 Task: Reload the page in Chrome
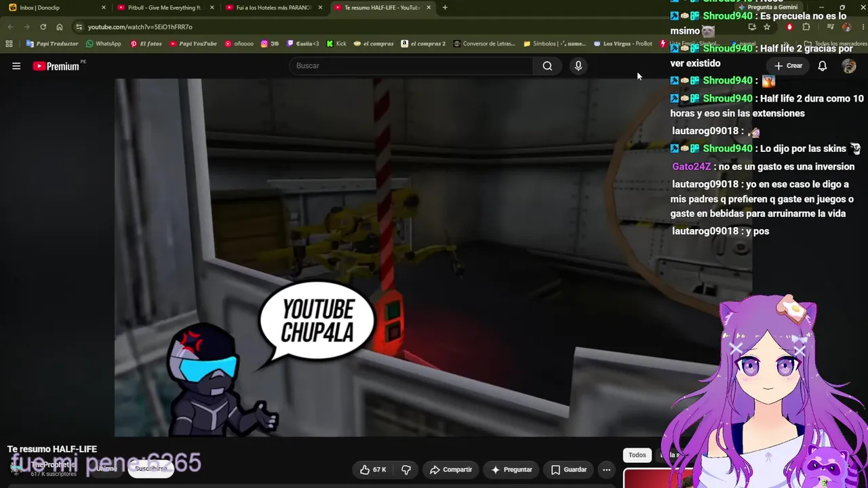coord(43,27)
